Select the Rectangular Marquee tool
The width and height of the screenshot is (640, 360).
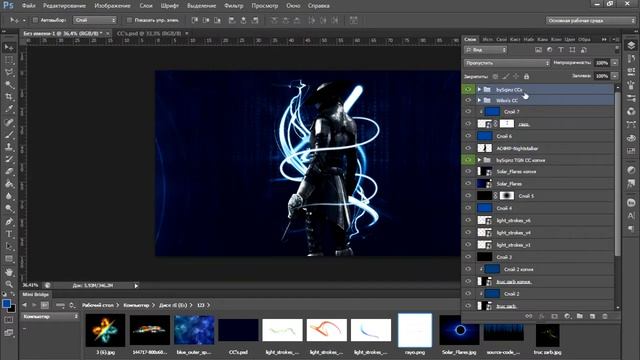[x=9, y=60]
